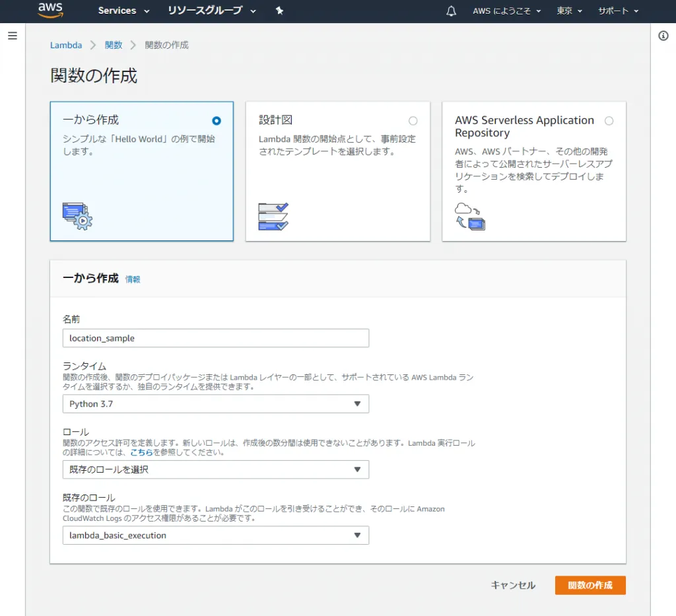Click the pin shortcut icon in header
The width and height of the screenshot is (676, 616).
click(279, 11)
